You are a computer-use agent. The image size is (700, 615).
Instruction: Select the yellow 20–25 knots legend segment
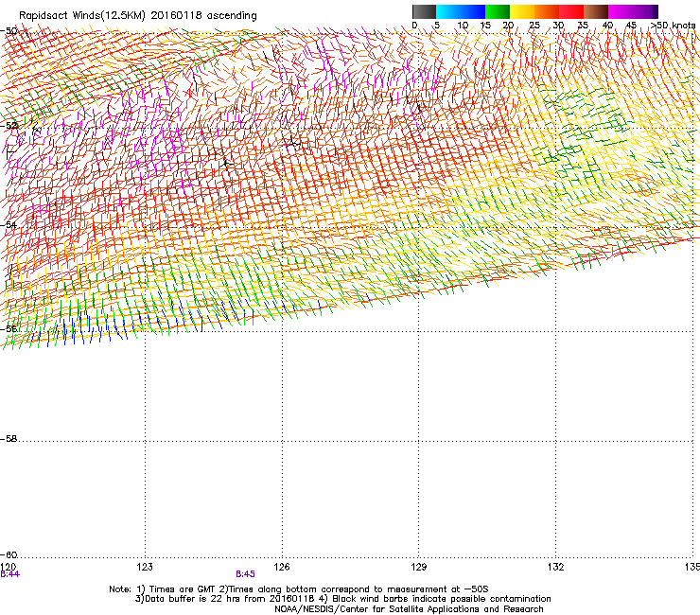(522, 12)
